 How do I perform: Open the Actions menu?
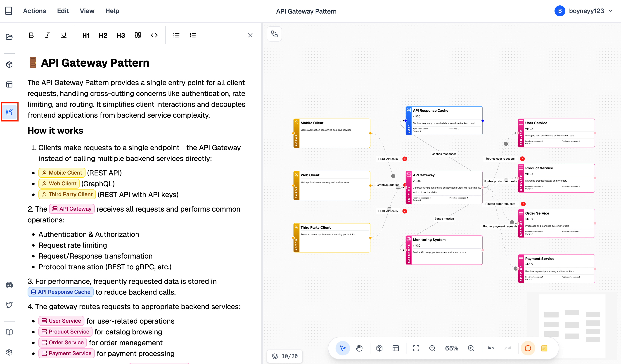coord(35,11)
